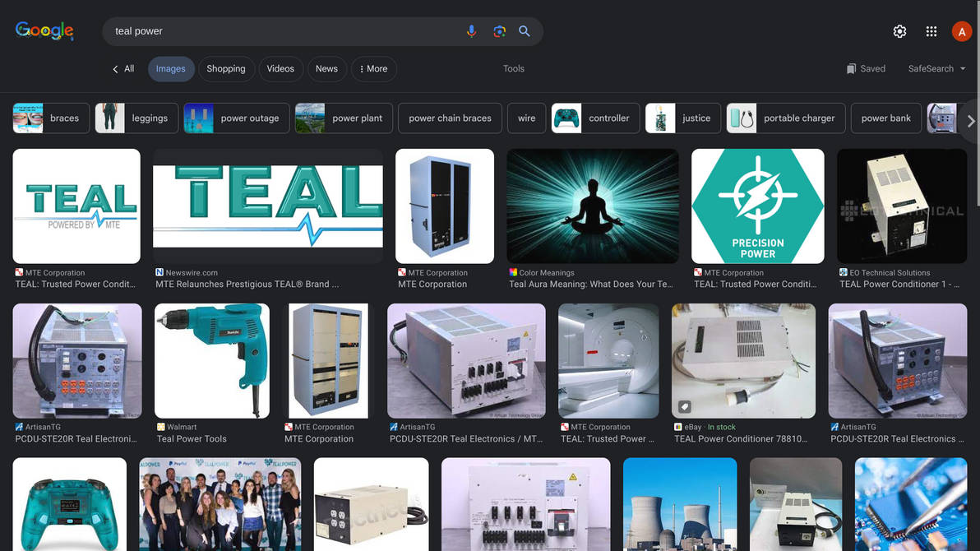The height and width of the screenshot is (551, 980).
Task: Open the teal Makita drill image
Action: (x=212, y=361)
